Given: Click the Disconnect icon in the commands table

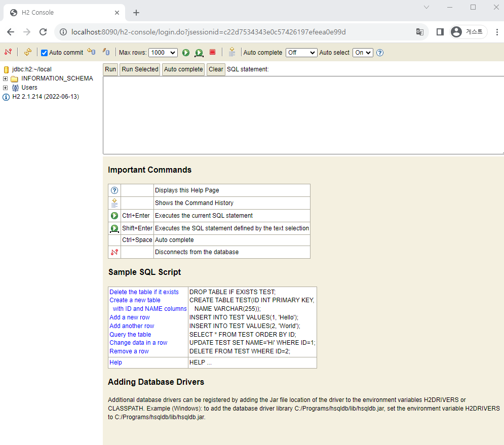Looking at the screenshot, I should (114, 252).
